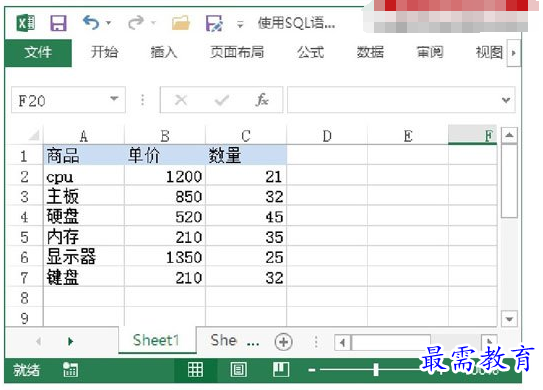
Task: Click the vertical scrollbar down arrow
Action: pyautogui.click(x=509, y=319)
